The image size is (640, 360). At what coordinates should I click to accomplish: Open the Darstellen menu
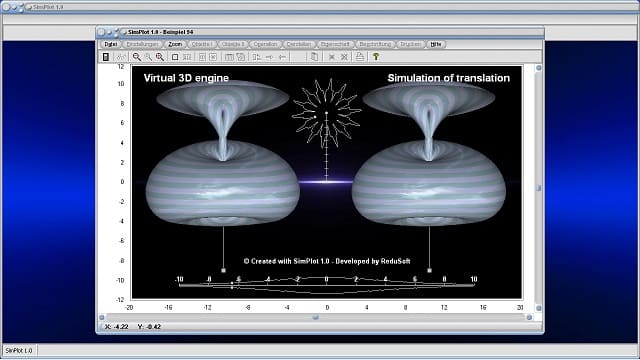click(299, 44)
